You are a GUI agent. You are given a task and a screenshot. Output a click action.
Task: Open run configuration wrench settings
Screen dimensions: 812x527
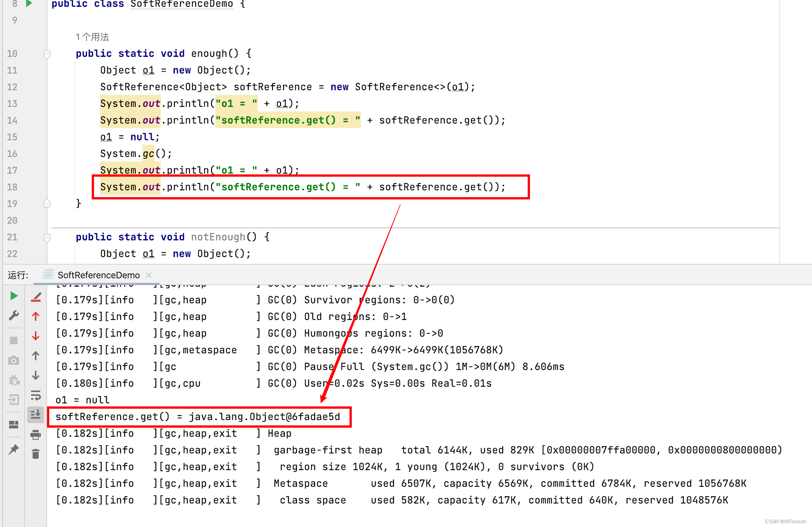click(x=14, y=315)
